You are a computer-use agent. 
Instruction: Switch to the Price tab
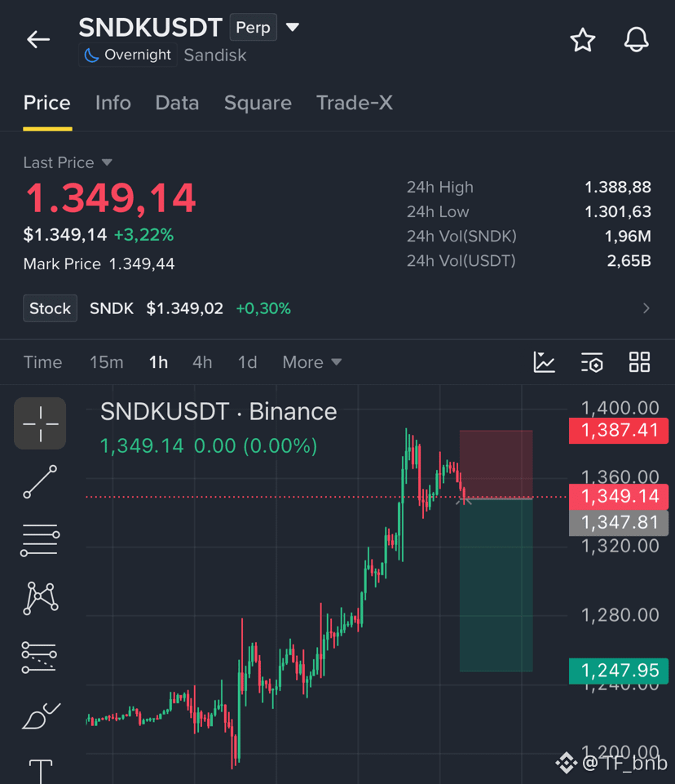click(47, 103)
